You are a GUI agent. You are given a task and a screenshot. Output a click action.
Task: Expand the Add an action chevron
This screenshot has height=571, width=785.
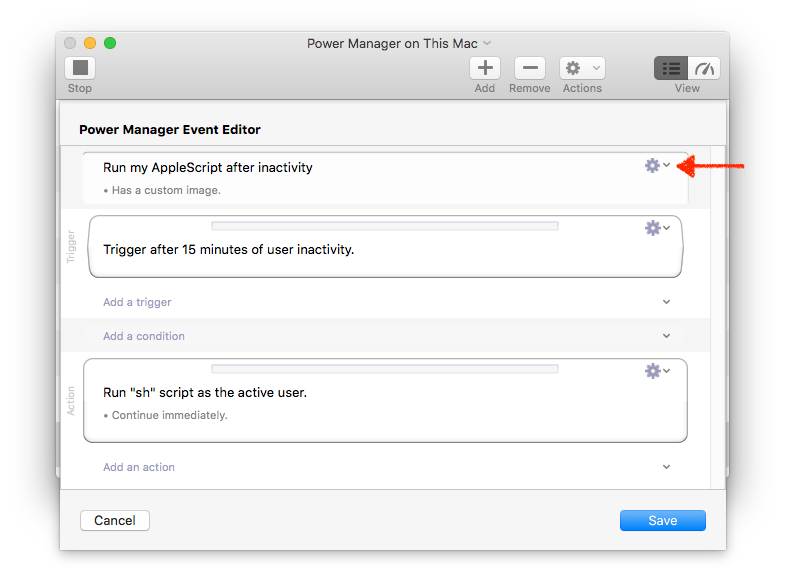pos(666,467)
